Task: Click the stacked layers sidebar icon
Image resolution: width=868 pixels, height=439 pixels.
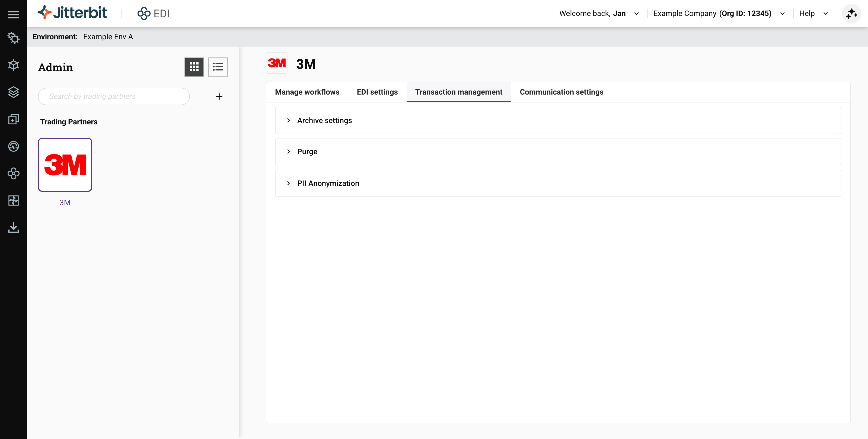Action: [14, 92]
